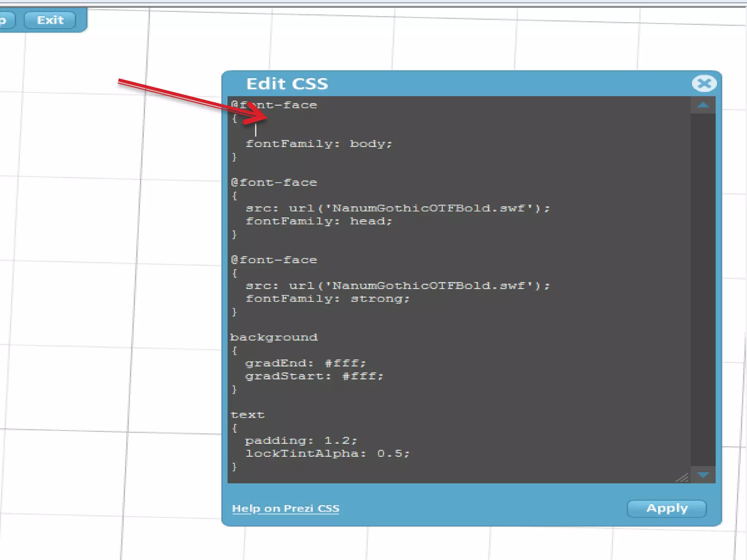Click the 'fontFamily: strong;' line
The image size is (747, 560).
(327, 299)
